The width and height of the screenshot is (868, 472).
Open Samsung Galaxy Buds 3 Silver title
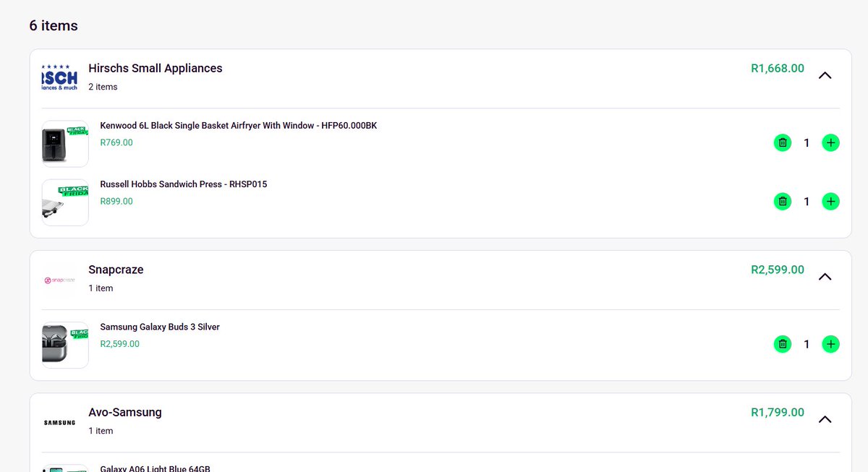(160, 327)
